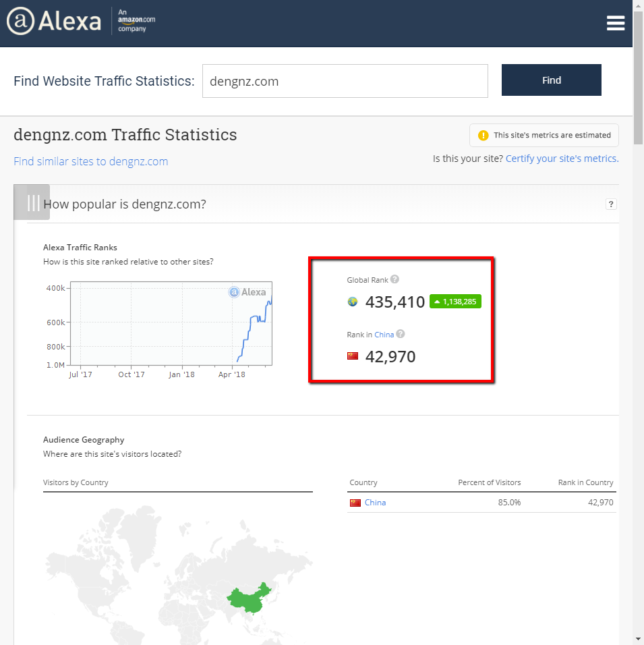Click the Rank in China help icon
Image resolution: width=644 pixels, height=645 pixels.
[x=401, y=334]
